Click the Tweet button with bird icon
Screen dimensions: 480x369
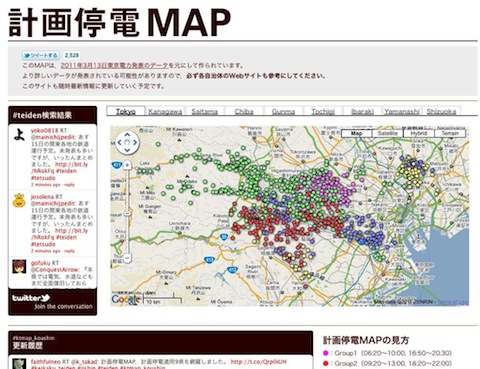(x=41, y=55)
